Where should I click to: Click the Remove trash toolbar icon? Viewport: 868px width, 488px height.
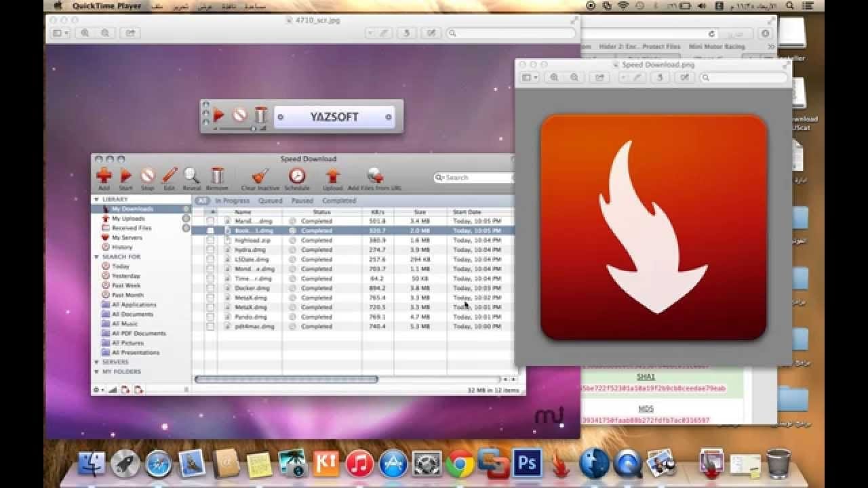click(217, 176)
